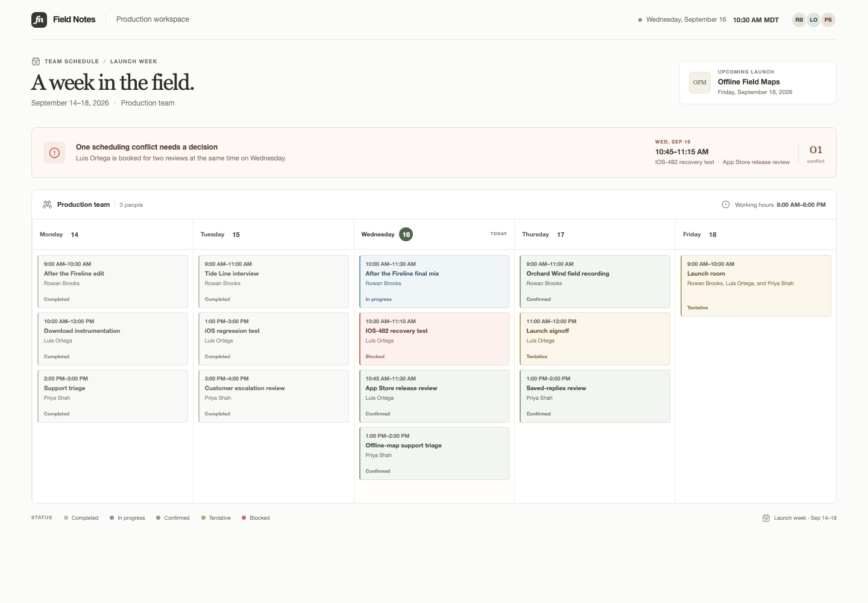This screenshot has height=603, width=868.
Task: Open the Saved-replies review event
Action: (x=595, y=396)
